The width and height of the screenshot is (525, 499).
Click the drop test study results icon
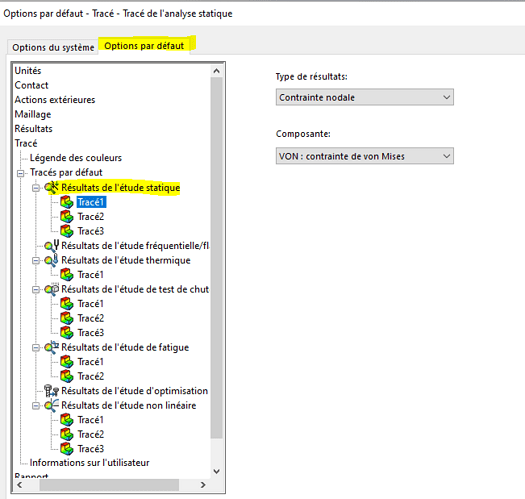[x=52, y=289]
